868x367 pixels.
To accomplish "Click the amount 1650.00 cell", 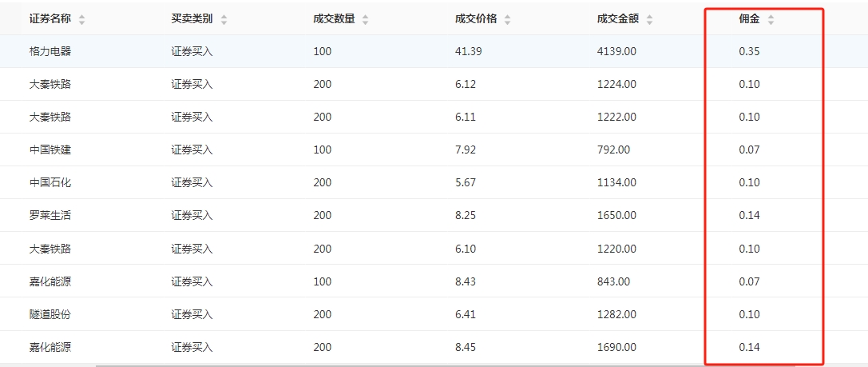I will (x=616, y=215).
